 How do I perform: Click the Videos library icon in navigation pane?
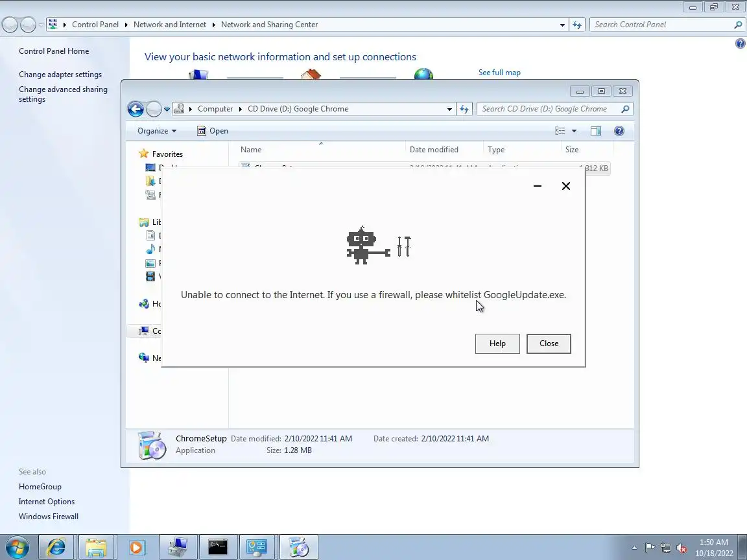pyautogui.click(x=150, y=276)
